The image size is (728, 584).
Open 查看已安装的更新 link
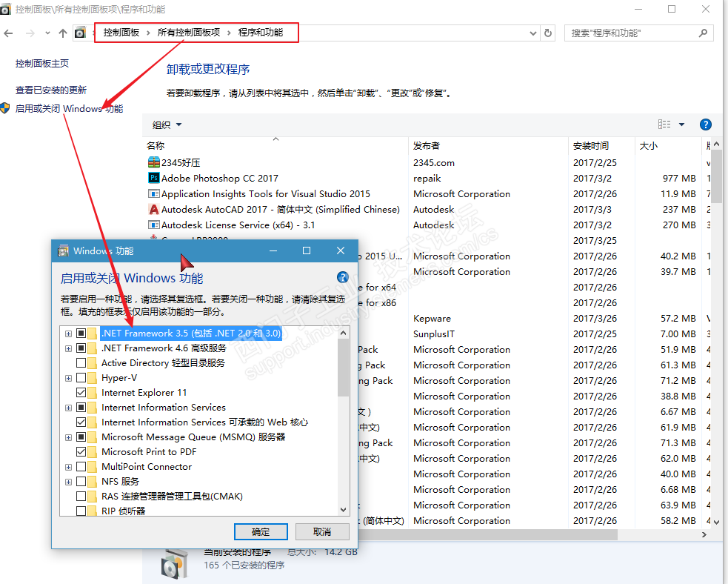tap(50, 90)
